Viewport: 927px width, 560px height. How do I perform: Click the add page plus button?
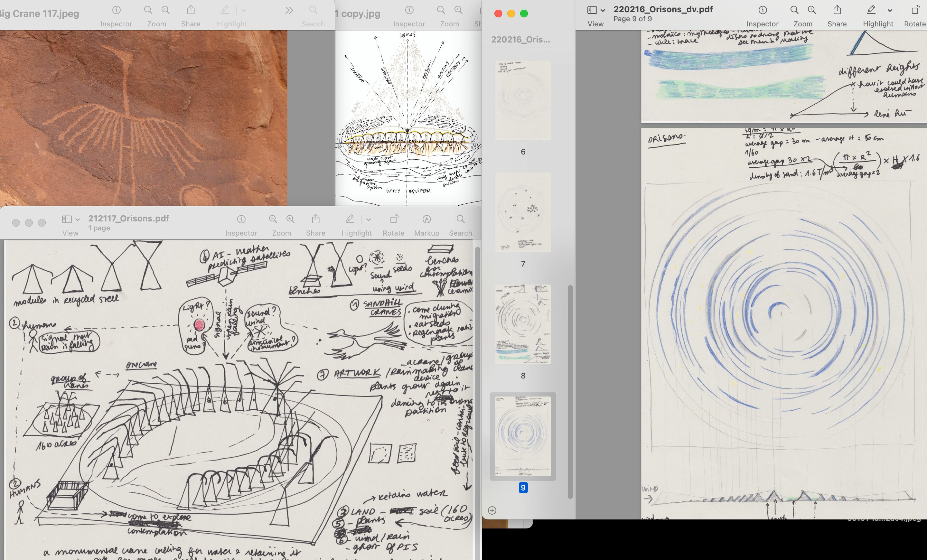point(492,510)
